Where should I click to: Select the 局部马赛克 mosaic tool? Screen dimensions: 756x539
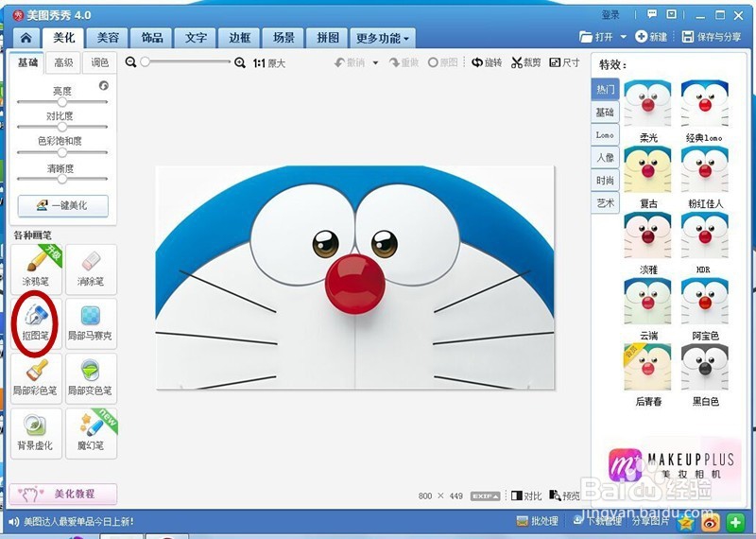pyautogui.click(x=91, y=323)
